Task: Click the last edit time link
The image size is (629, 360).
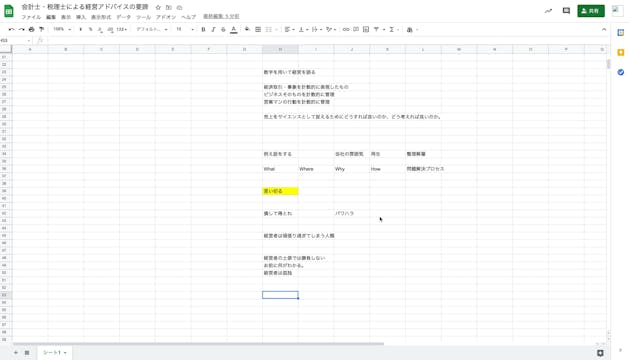Action: [221, 16]
